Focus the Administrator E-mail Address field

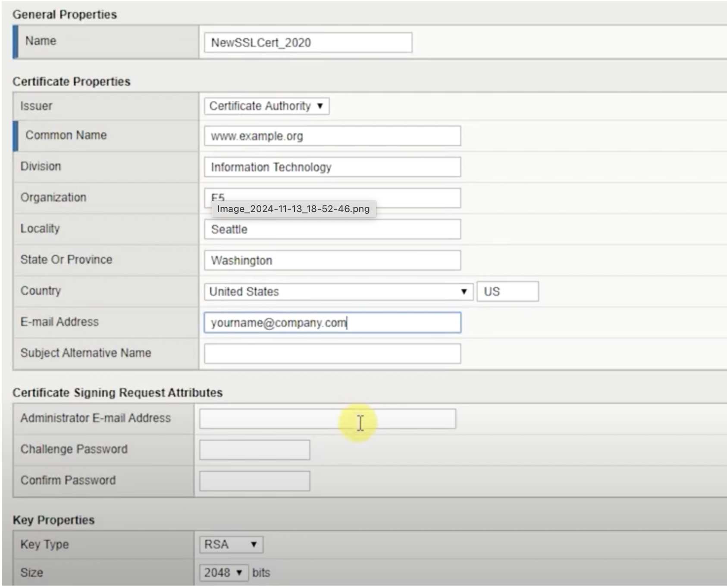click(280, 419)
